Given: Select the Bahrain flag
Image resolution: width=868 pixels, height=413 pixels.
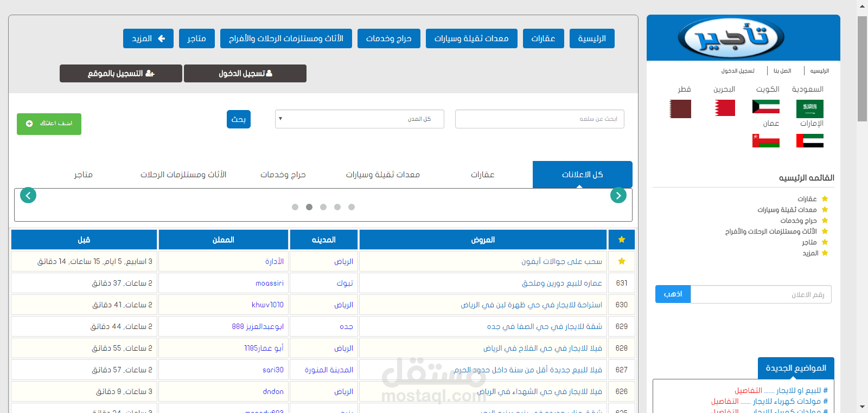Looking at the screenshot, I should (725, 108).
